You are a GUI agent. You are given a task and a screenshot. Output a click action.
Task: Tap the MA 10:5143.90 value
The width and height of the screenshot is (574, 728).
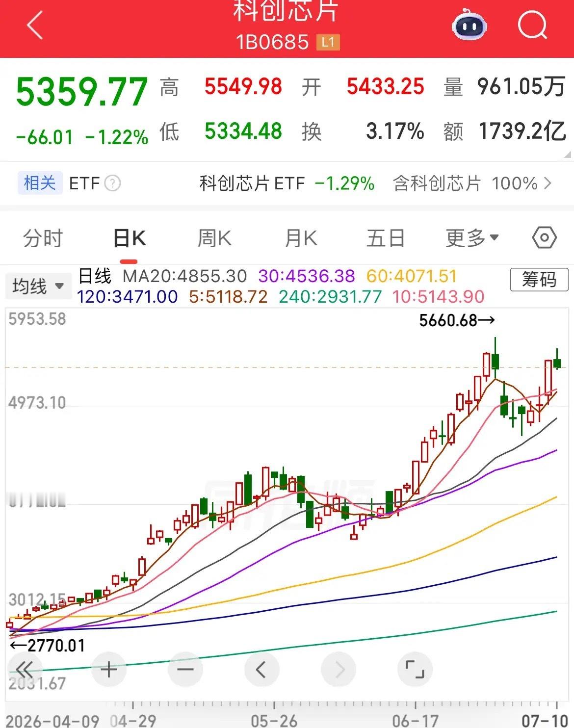tap(439, 297)
